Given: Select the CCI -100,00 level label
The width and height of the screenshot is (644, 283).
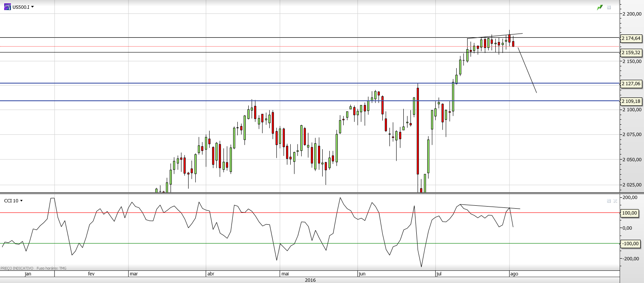Looking at the screenshot, I should pos(630,244).
